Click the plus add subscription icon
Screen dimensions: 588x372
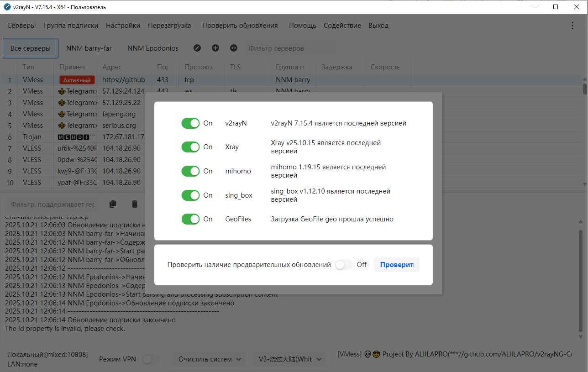(215, 48)
